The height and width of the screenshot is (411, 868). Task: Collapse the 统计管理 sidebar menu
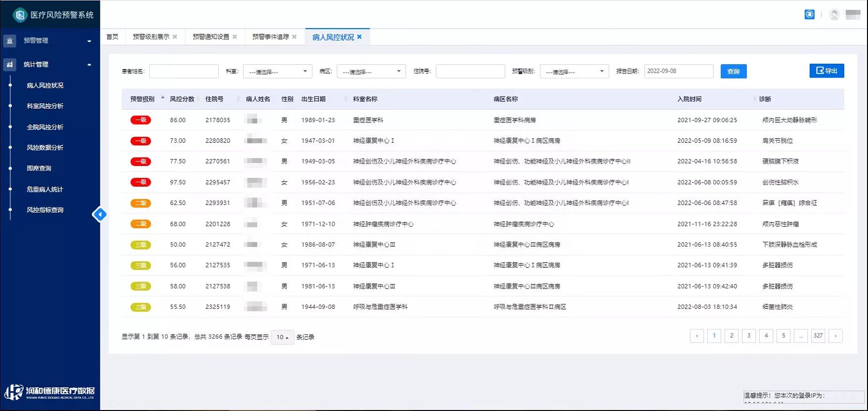click(x=50, y=65)
